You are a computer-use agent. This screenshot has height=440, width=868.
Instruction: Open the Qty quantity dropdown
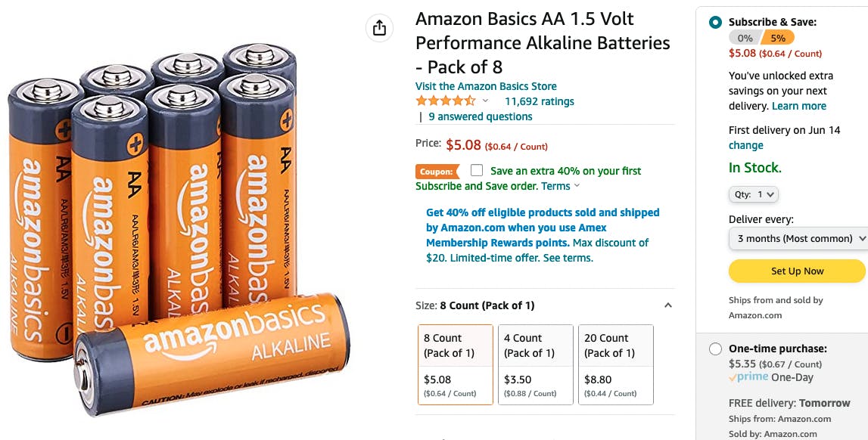pyautogui.click(x=754, y=195)
